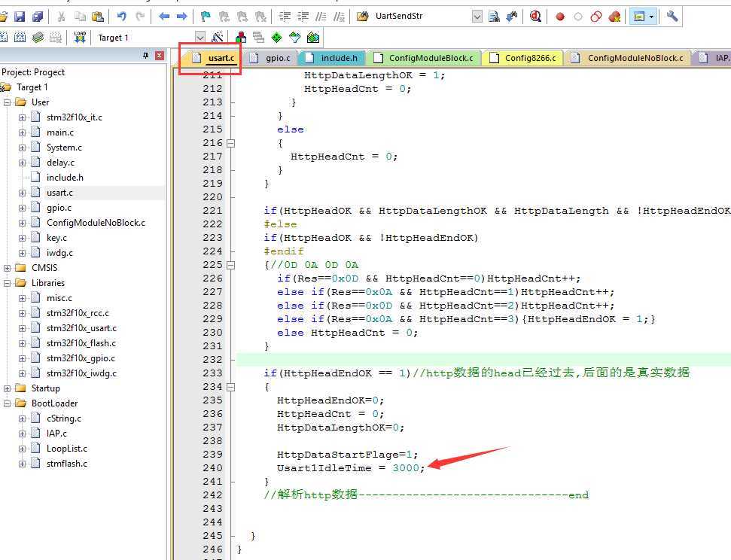731x560 pixels.
Task: Click the Navigate Forward blue arrow
Action: (x=181, y=16)
